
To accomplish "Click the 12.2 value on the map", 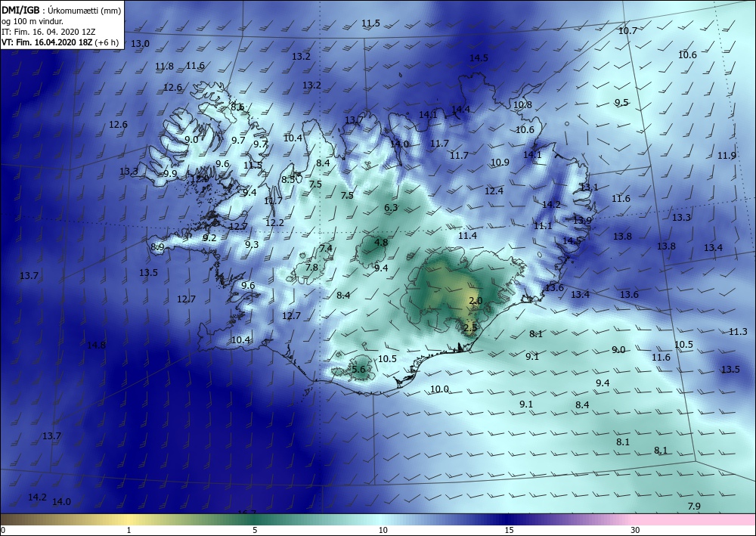I will [x=275, y=223].
